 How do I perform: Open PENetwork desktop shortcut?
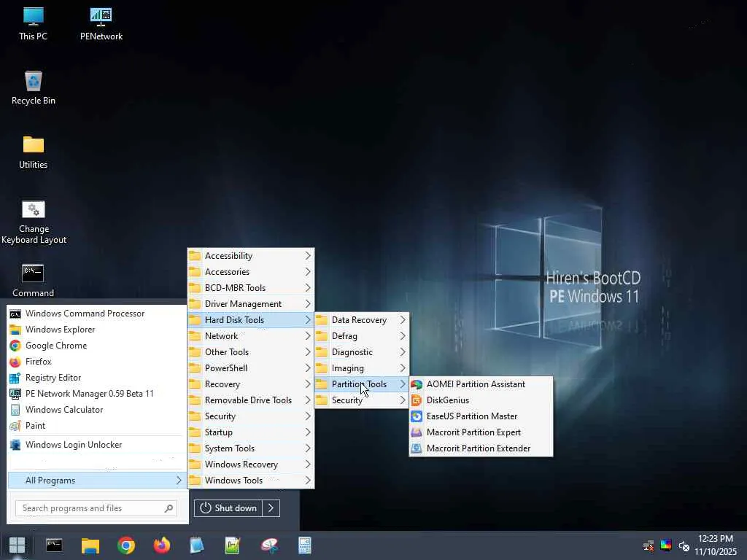pos(101,24)
